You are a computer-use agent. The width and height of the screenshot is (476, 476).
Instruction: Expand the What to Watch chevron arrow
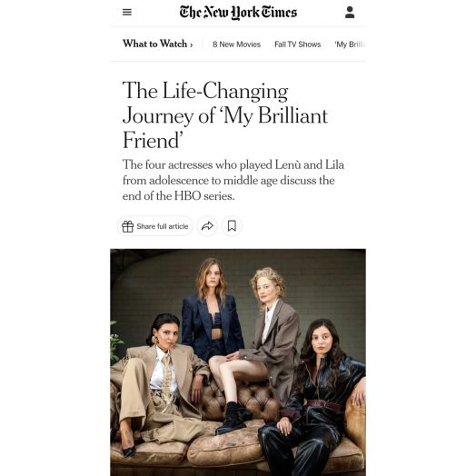[x=192, y=45]
